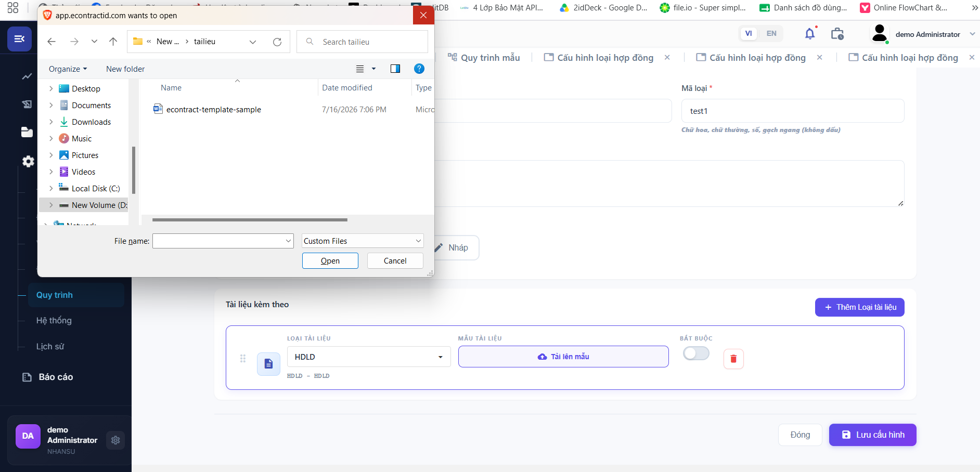Open Online FlowChart browser tab

tap(904, 8)
